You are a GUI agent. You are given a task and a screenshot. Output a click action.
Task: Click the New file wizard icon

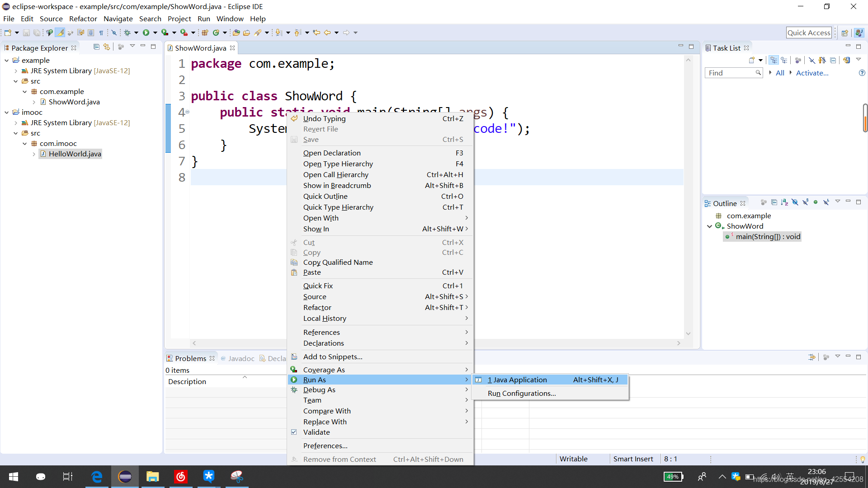tap(8, 33)
